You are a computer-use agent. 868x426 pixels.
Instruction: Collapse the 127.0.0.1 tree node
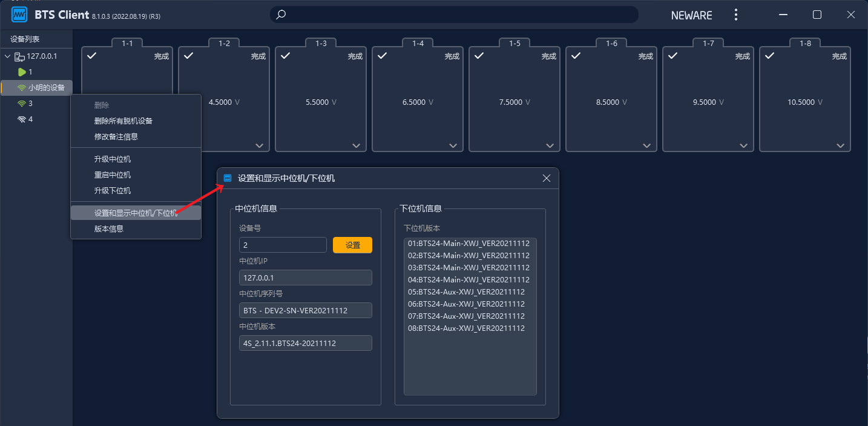click(7, 56)
